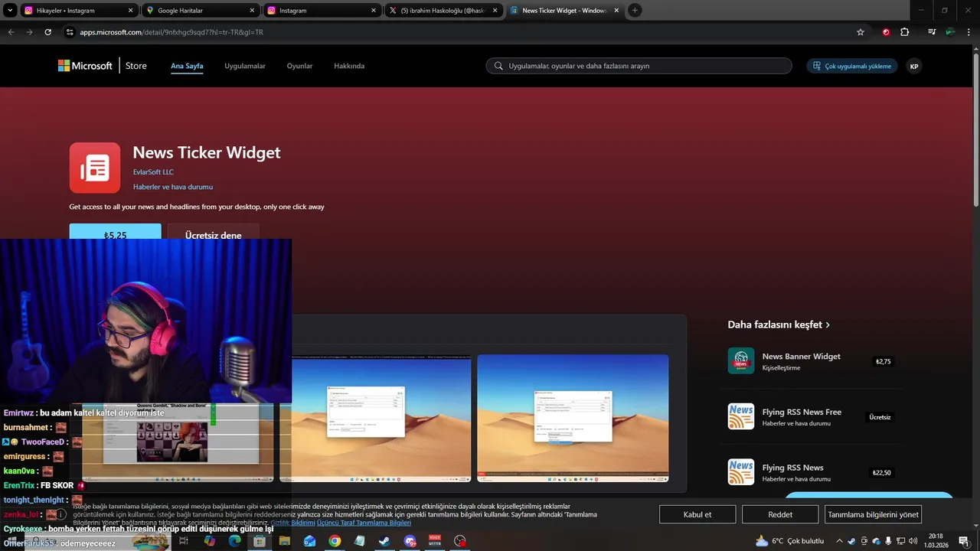Screen dimensions: 980x551
Task: Open the Store link beside Microsoft logo
Action: pyautogui.click(x=136, y=66)
